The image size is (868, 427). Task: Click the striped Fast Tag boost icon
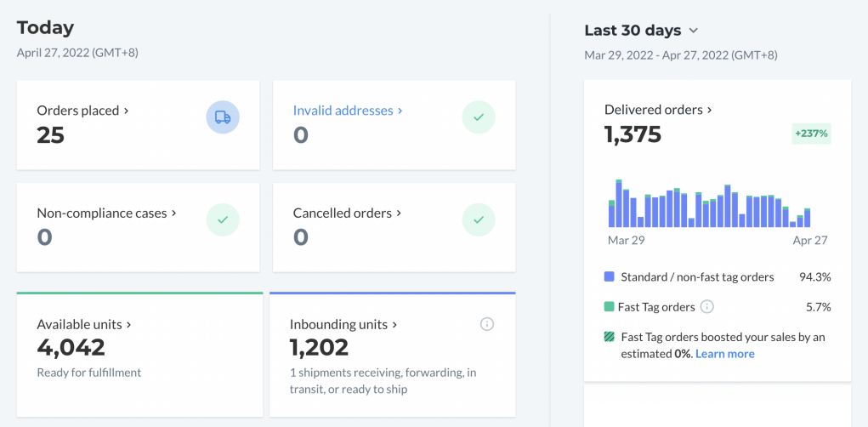click(610, 337)
